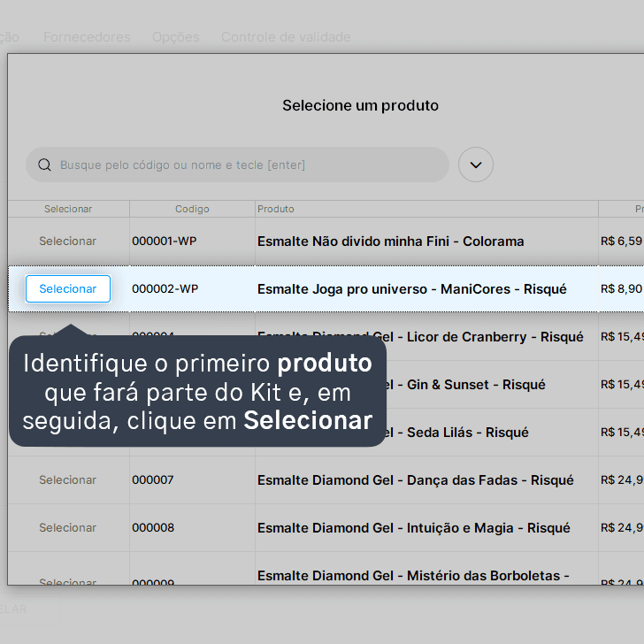The image size is (644, 644).
Task: Click the search magnifier icon
Action: pyautogui.click(x=44, y=165)
